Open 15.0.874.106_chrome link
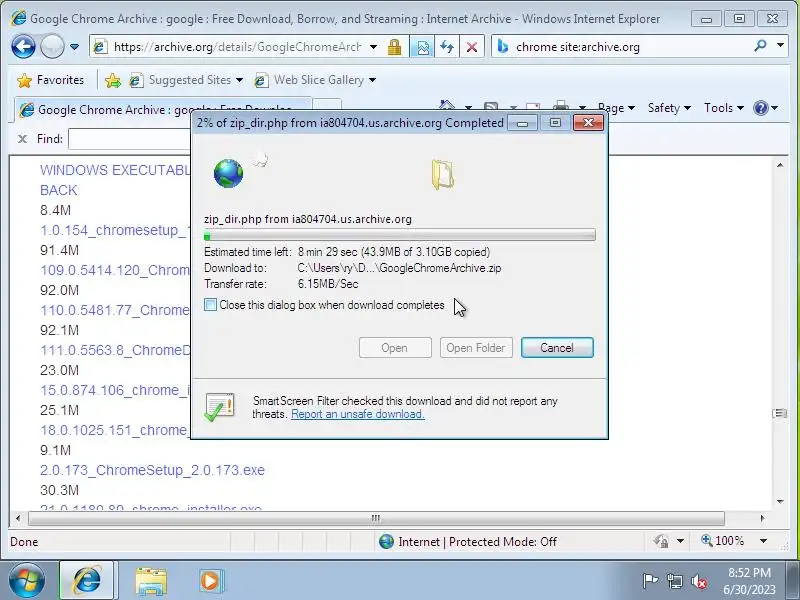800x600 pixels. [115, 390]
